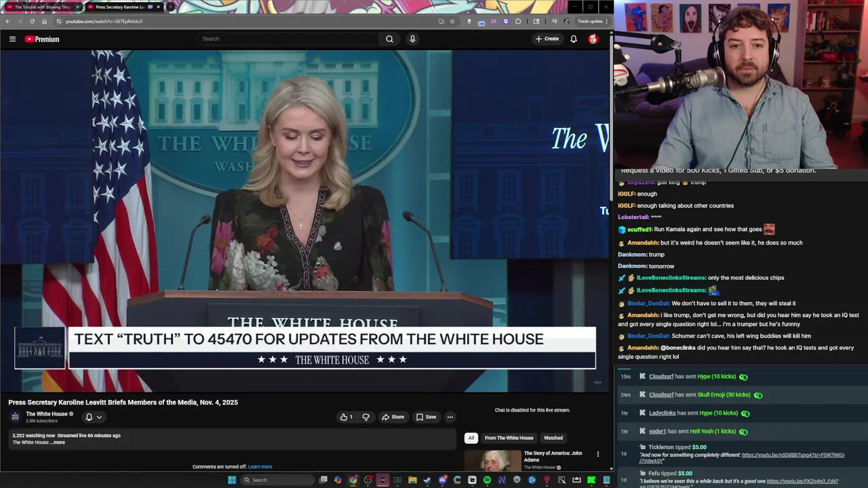Reload the browser page
868x488 pixels.
click(x=32, y=21)
